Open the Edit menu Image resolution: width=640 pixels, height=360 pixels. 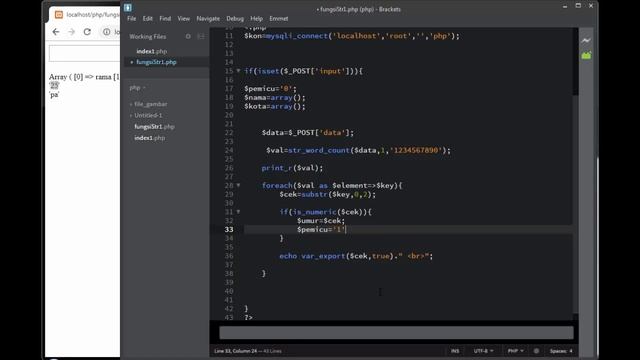pyautogui.click(x=147, y=19)
